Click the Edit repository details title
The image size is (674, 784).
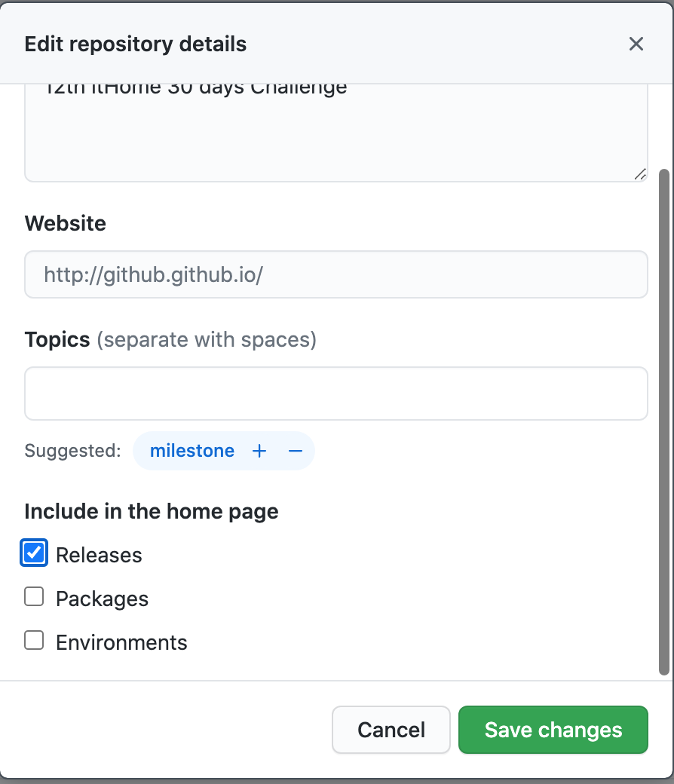[x=136, y=44]
